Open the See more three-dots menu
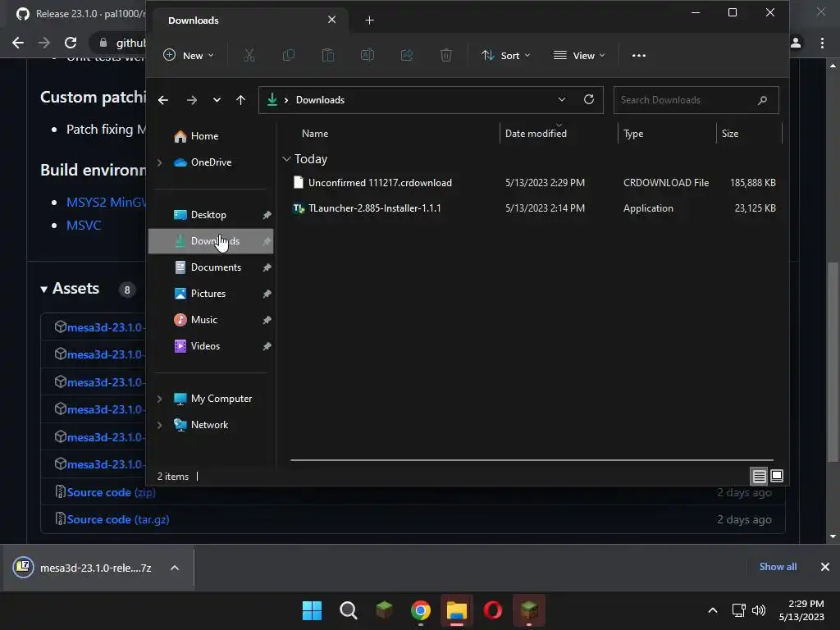 [638, 55]
